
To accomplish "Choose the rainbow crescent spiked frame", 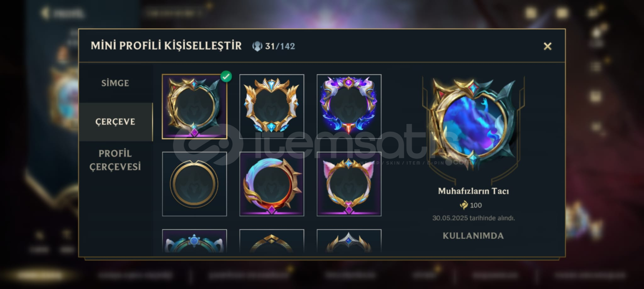I will pyautogui.click(x=272, y=184).
